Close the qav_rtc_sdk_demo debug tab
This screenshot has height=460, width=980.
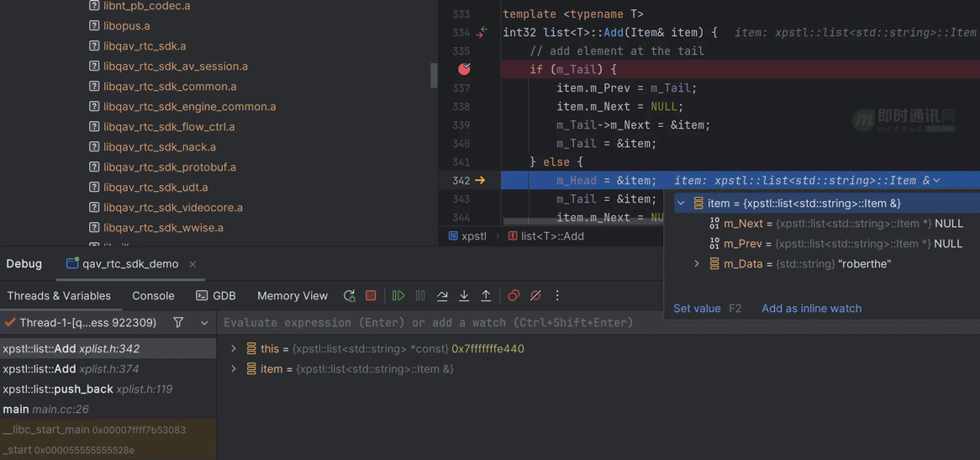pos(192,264)
